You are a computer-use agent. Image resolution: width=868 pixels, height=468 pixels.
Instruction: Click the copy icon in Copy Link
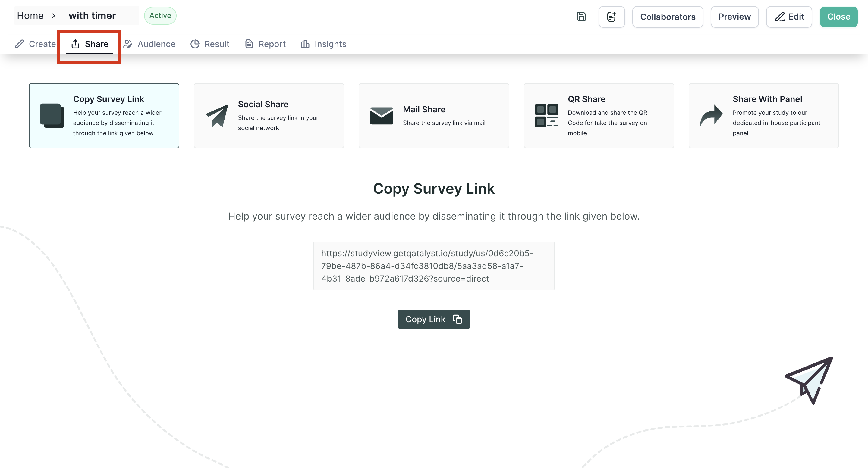pyautogui.click(x=457, y=319)
